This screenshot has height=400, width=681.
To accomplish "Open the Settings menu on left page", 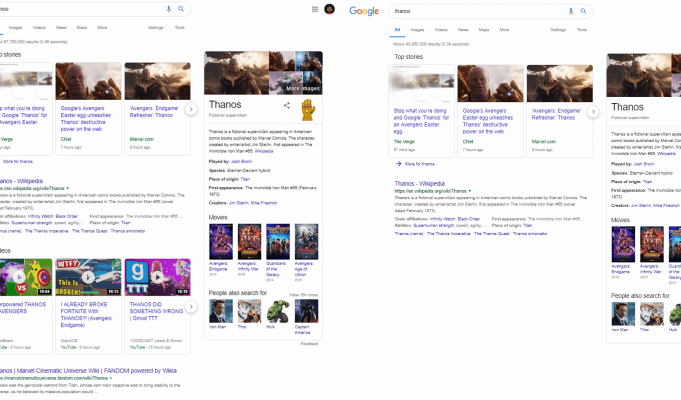I will click(x=155, y=27).
